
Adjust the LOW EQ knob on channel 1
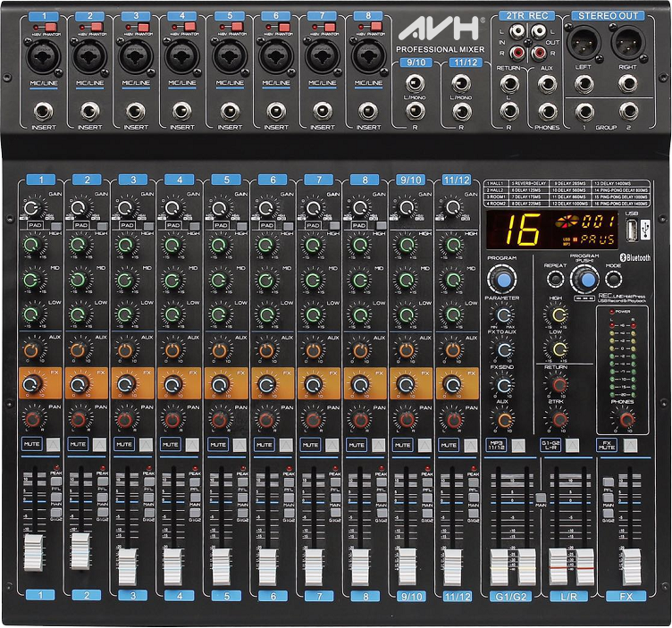(x=30, y=314)
